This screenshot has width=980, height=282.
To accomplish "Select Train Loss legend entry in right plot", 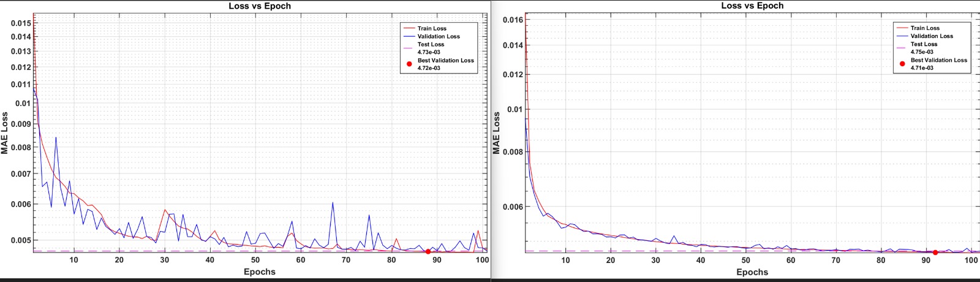I will [x=925, y=28].
